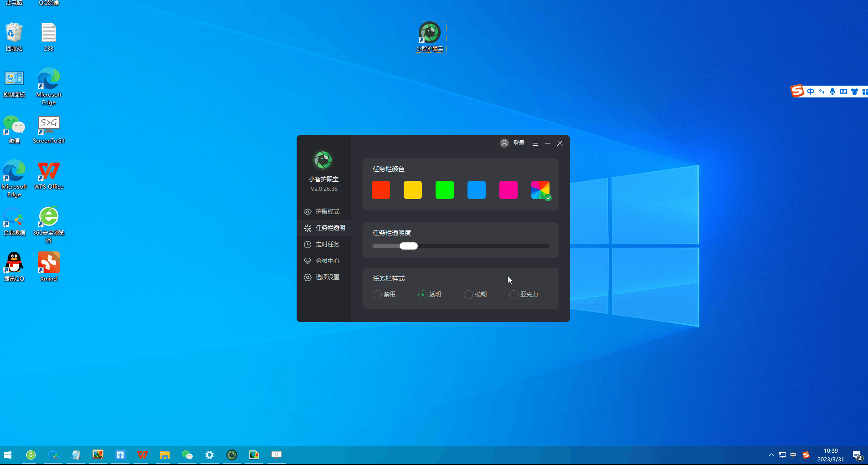
Task: Click the 任务栏透明度 slider handle
Action: point(409,246)
